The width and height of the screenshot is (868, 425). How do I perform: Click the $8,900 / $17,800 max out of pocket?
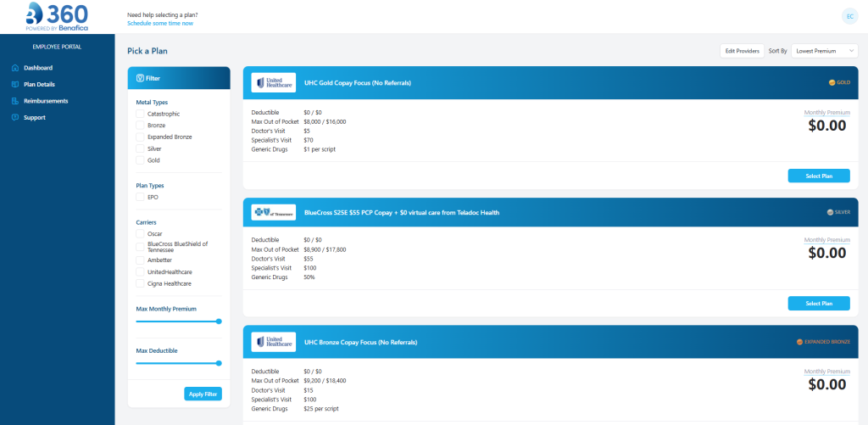click(x=325, y=249)
